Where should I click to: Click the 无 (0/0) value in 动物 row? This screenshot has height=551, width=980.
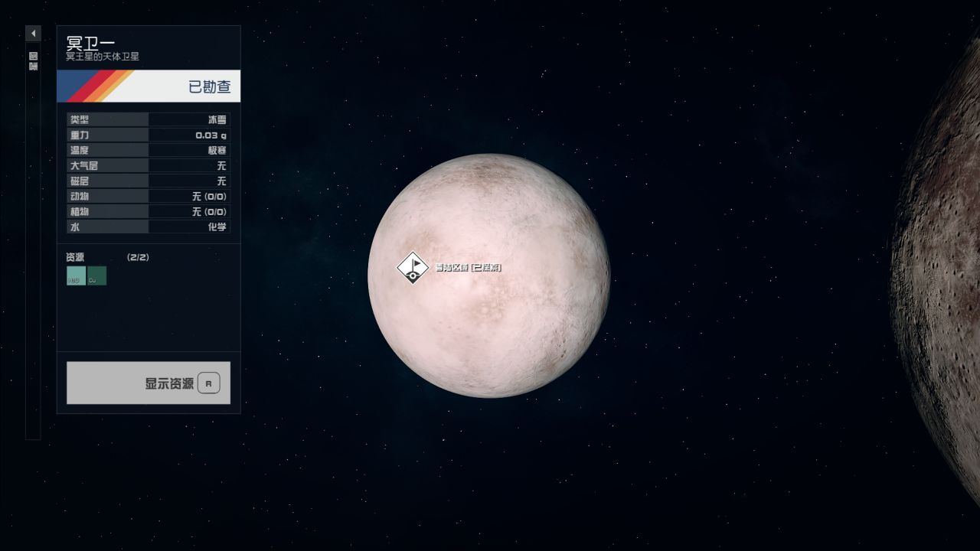[x=210, y=196]
